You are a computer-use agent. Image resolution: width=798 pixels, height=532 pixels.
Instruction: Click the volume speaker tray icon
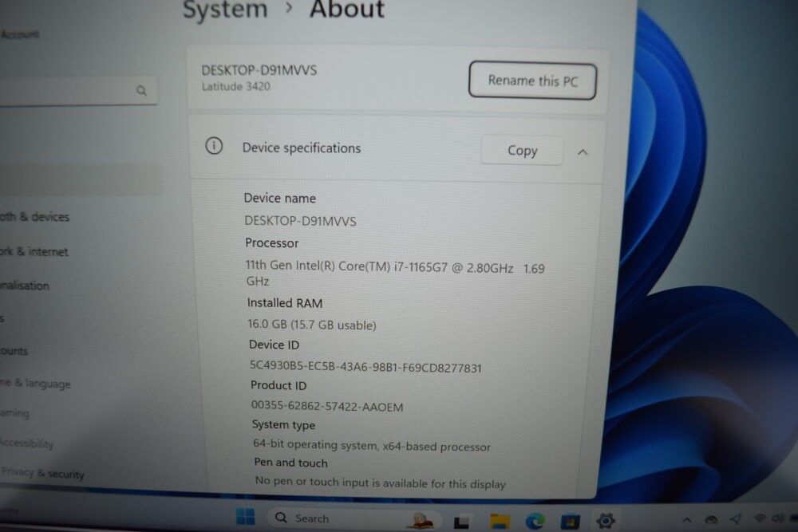pyautogui.click(x=777, y=518)
